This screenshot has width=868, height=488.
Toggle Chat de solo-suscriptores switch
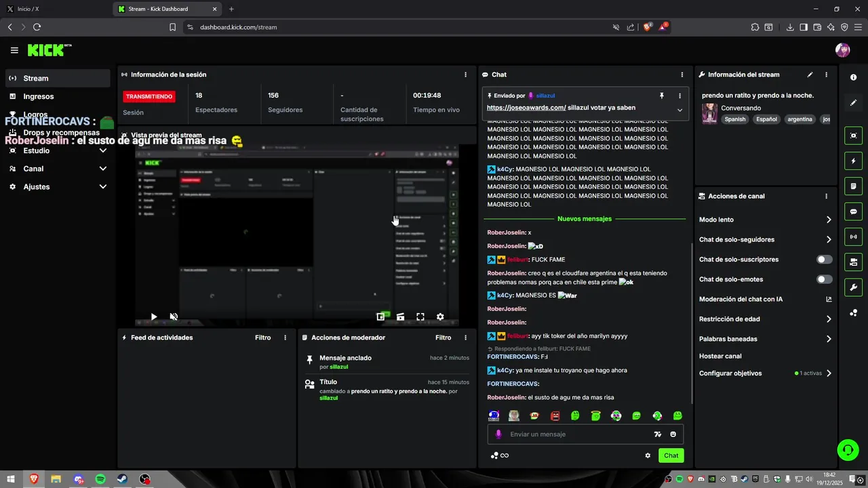[x=824, y=260]
